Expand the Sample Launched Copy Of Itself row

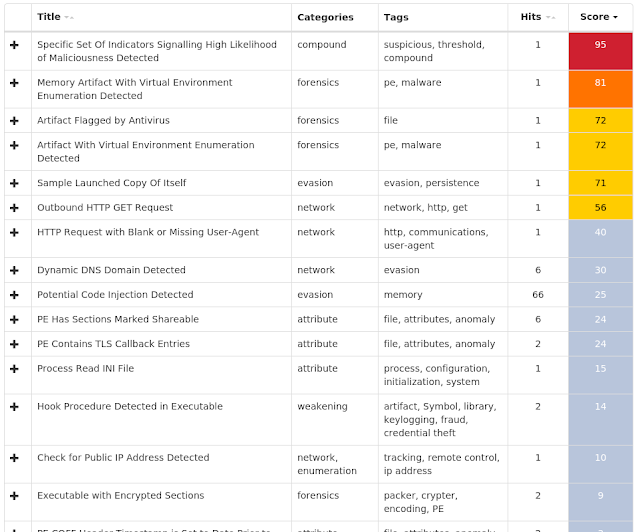point(14,183)
